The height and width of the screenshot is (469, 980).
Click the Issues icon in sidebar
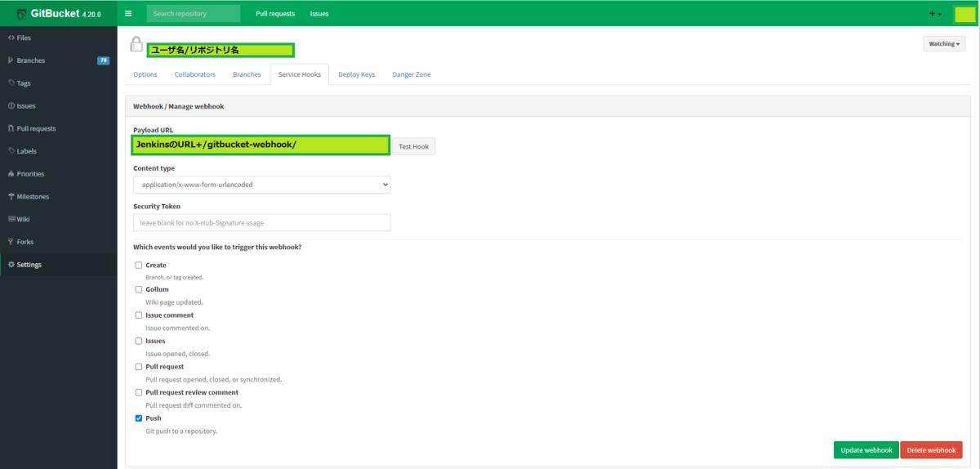[x=11, y=106]
